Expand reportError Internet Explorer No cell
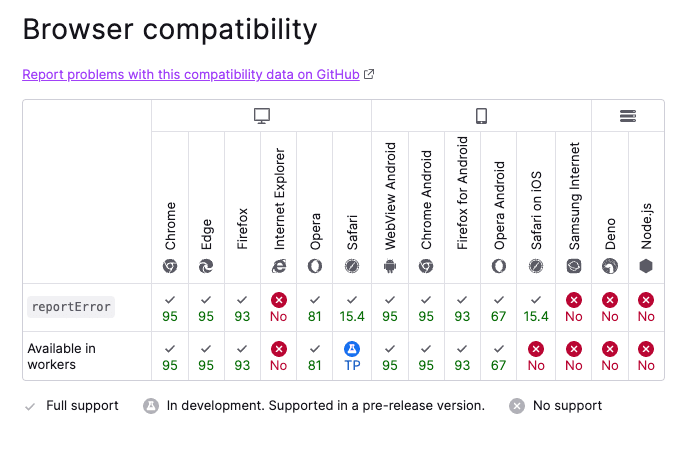 coord(279,308)
